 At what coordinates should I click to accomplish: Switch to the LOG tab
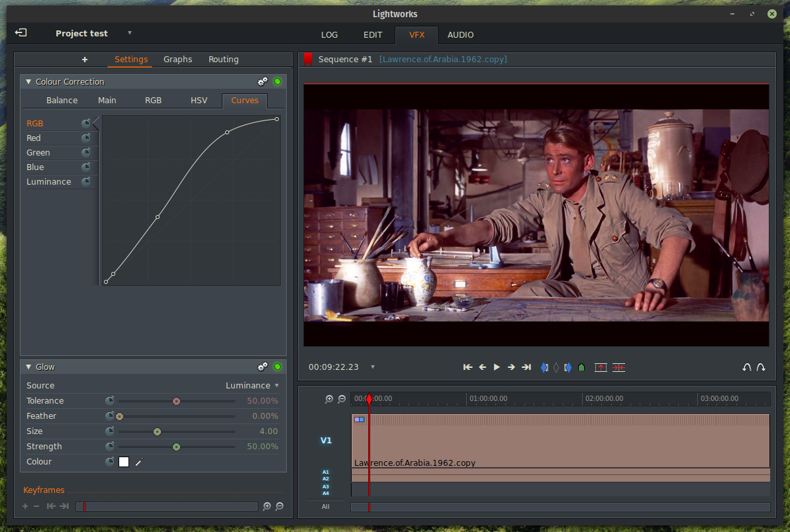[330, 34]
